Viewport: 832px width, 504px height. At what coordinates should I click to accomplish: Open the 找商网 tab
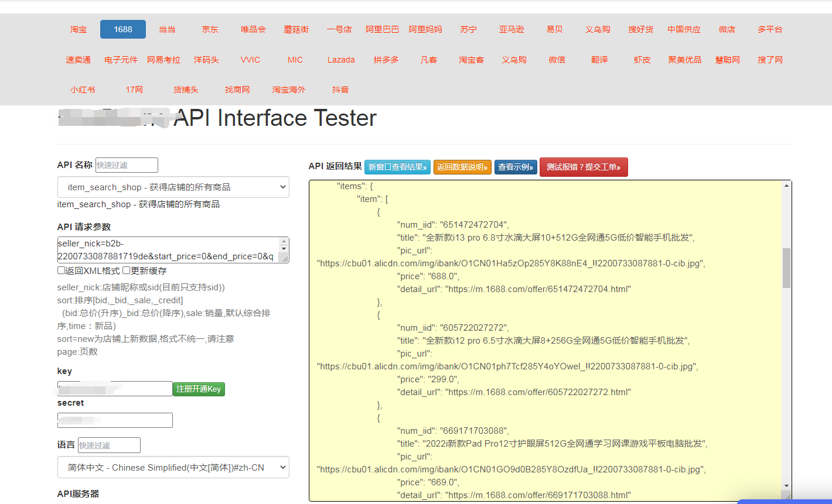point(237,90)
